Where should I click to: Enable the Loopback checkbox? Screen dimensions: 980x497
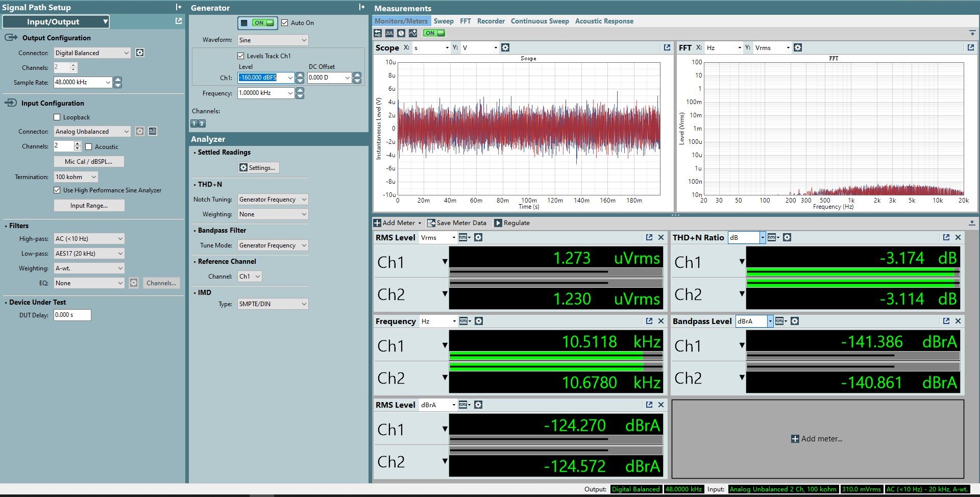[x=57, y=117]
